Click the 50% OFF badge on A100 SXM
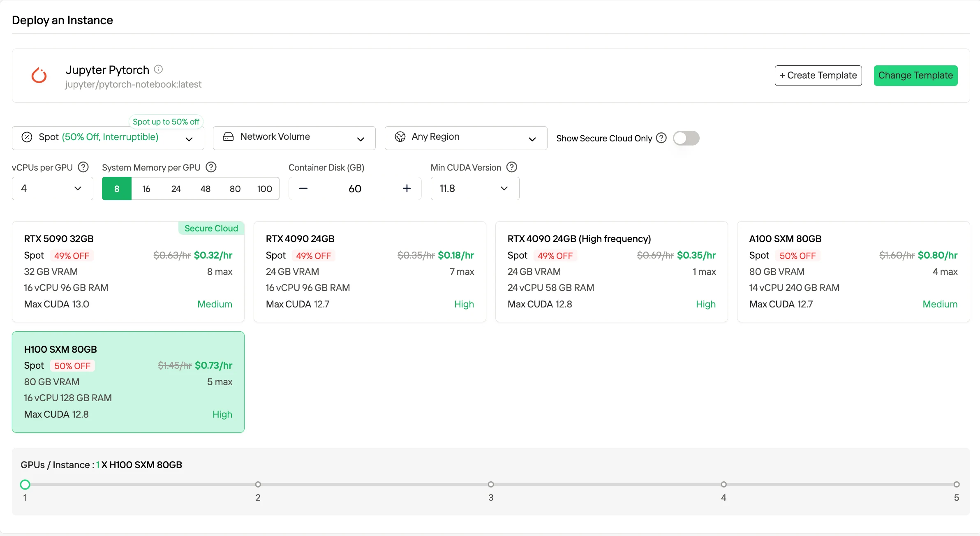This screenshot has width=980, height=536. click(x=797, y=256)
